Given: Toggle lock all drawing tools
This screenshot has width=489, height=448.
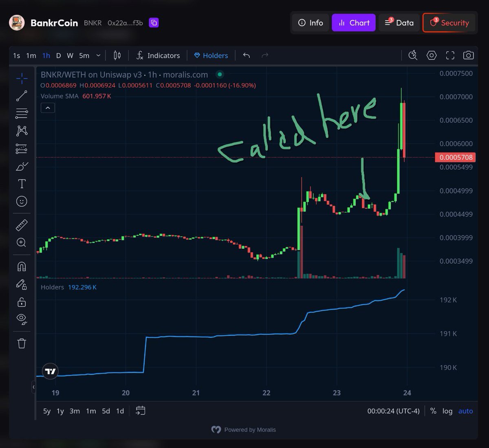Looking at the screenshot, I should coord(22,302).
